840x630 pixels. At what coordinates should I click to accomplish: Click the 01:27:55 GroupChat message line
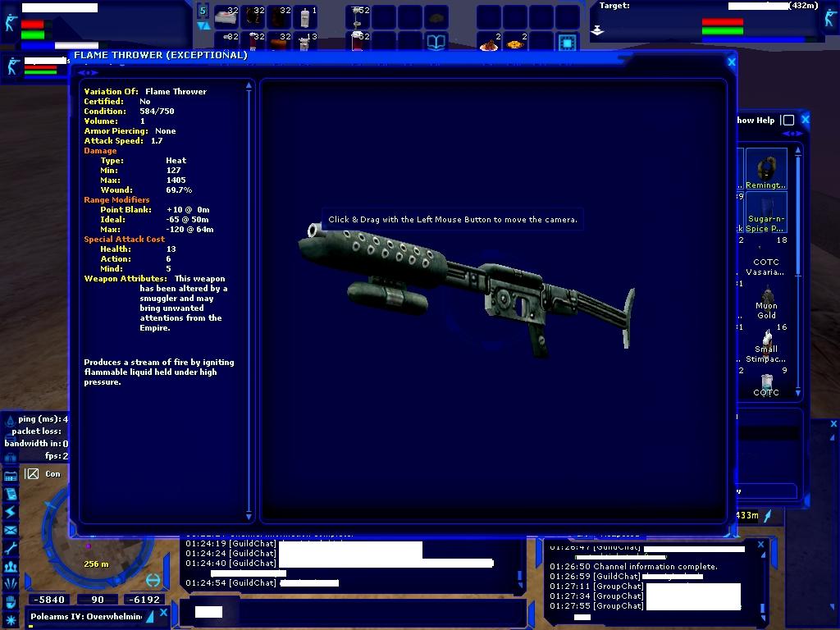click(645, 606)
